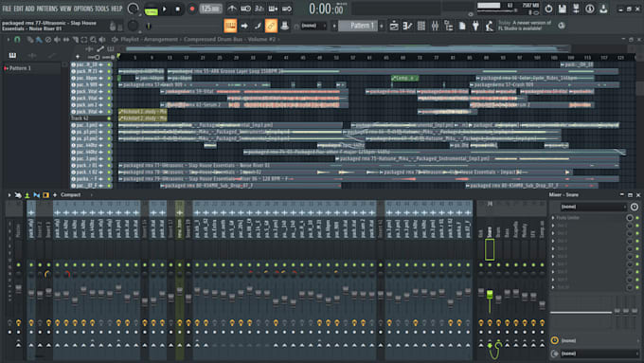Open the OPTIONS menu
644x363 pixels.
[83, 9]
